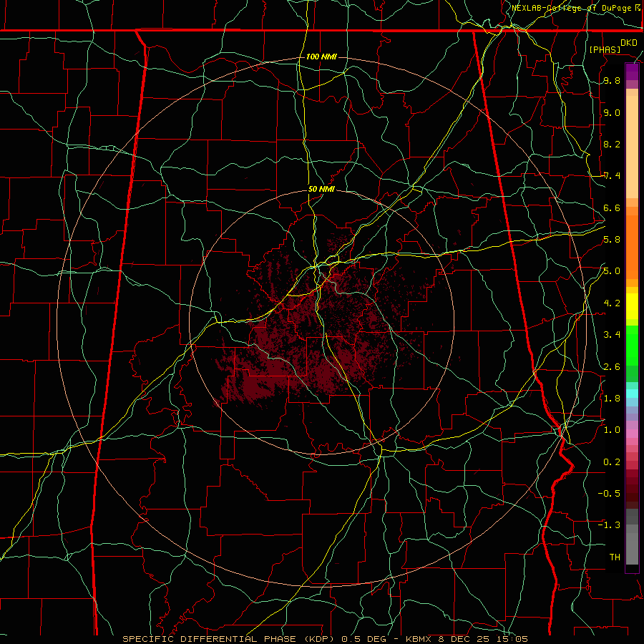Screen dimensions: 644x644
Task: Click the 8.2 legend value
Action: click(x=612, y=144)
